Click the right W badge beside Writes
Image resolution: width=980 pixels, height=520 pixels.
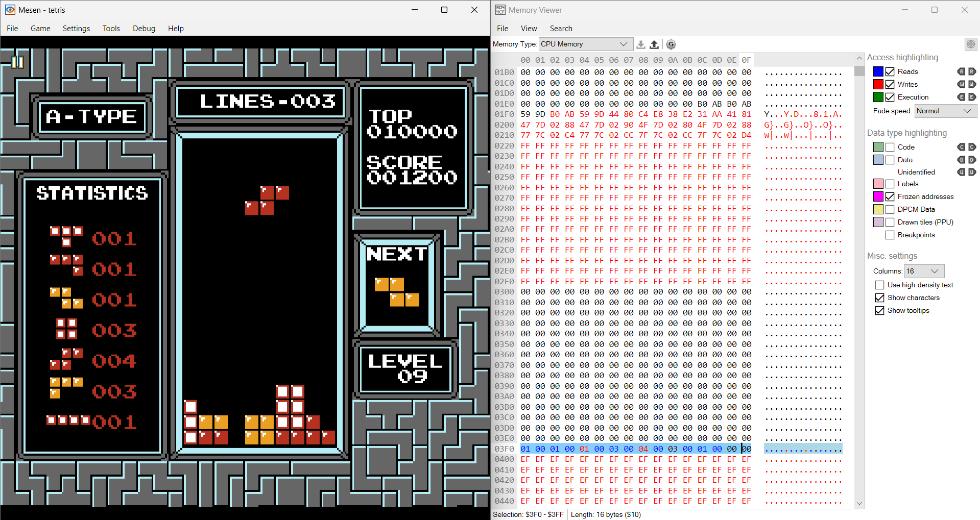(x=972, y=84)
